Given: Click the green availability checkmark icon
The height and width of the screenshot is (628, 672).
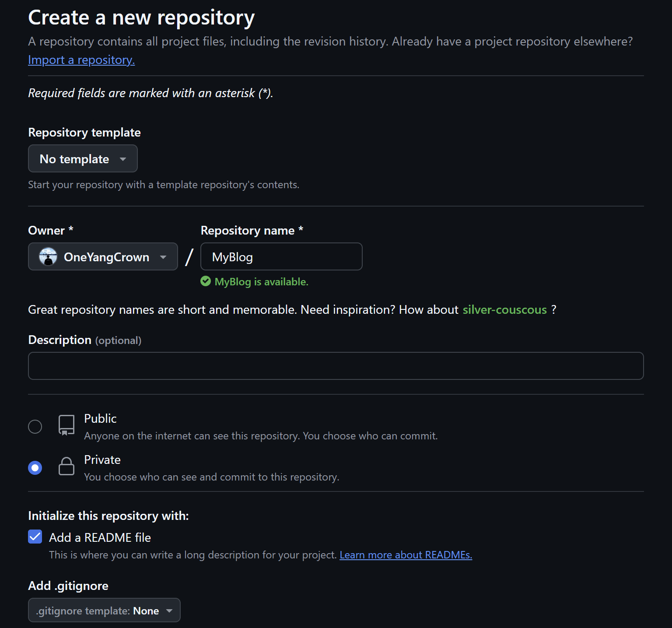Looking at the screenshot, I should [206, 281].
